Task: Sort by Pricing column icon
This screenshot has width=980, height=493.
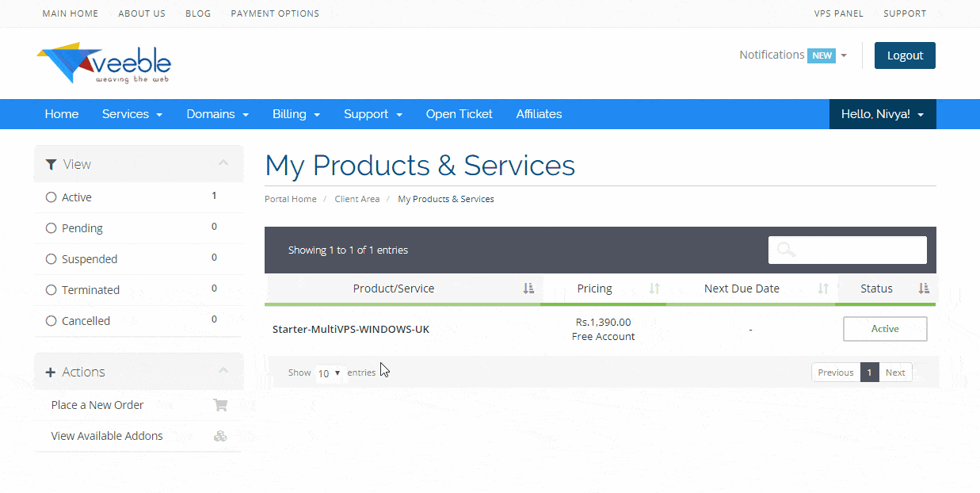Action: 654,289
